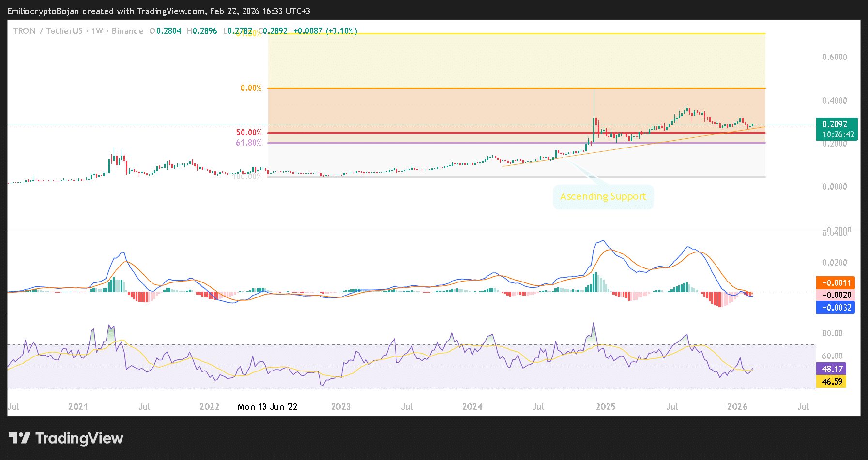Click the purple 61.80% Fibonacci label
Viewport: 868px width, 460px height.
pyautogui.click(x=248, y=143)
